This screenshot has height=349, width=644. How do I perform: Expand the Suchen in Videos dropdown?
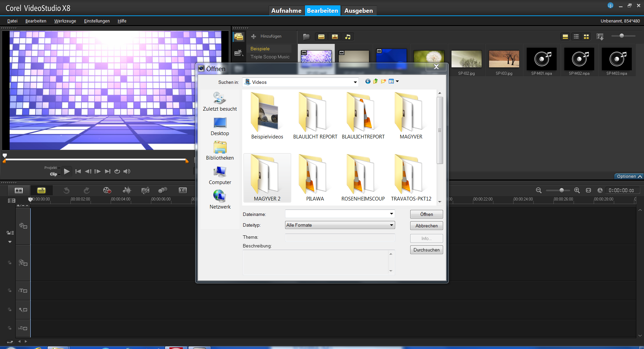pos(355,82)
